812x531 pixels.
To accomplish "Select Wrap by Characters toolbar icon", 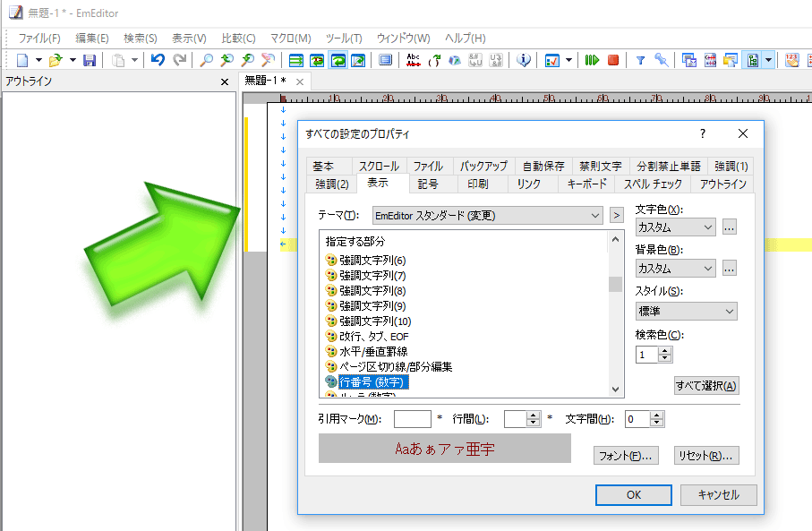I will (x=316, y=60).
